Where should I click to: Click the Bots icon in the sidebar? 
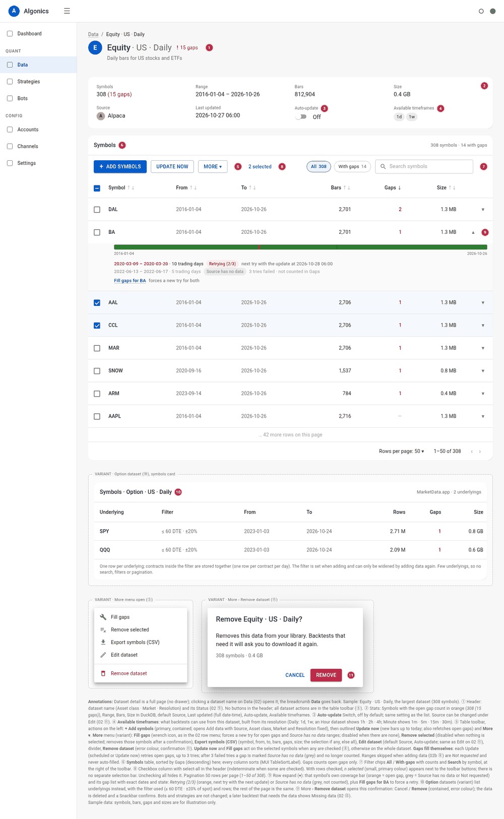(x=10, y=98)
